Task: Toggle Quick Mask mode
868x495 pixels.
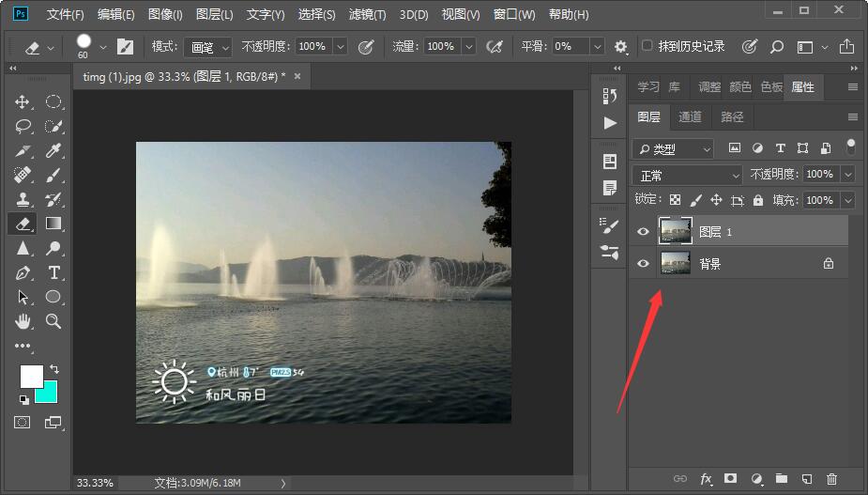Action: [23, 423]
